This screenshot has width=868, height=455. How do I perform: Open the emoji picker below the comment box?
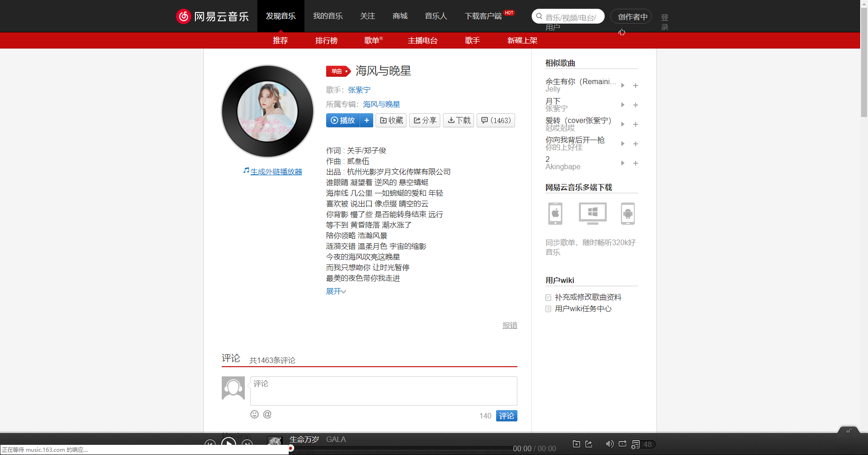[255, 414]
